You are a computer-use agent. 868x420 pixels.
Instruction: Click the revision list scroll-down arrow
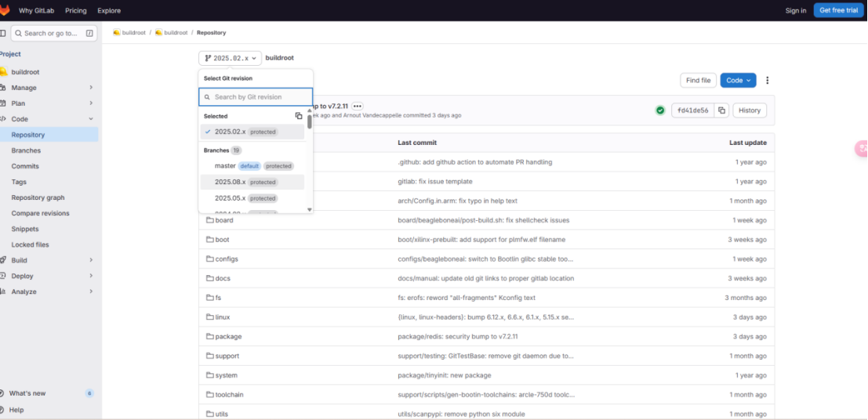[310, 210]
